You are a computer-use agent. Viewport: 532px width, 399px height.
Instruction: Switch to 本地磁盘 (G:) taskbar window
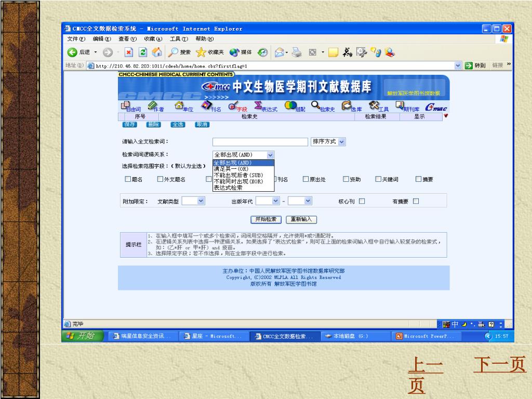click(x=355, y=336)
